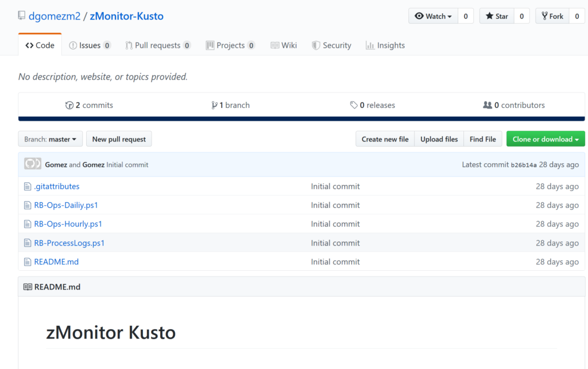Click the file icon beside .gitattributes
The image size is (588, 369).
coord(28,187)
